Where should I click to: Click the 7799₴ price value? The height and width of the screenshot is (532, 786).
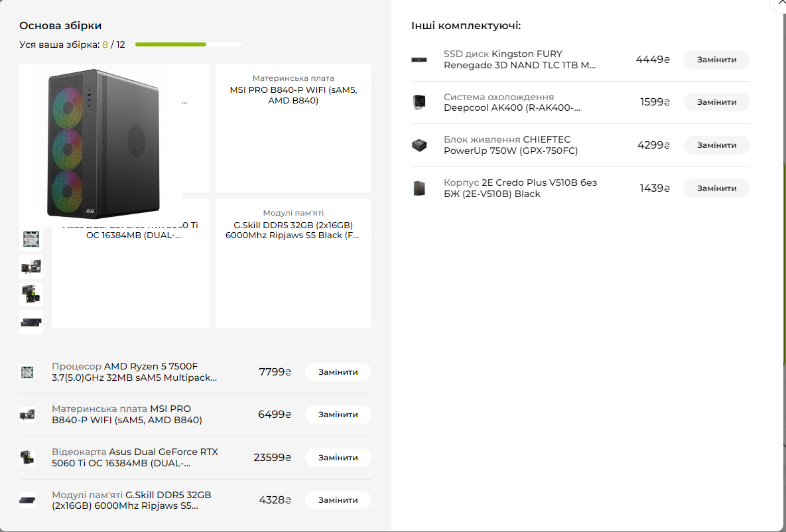(x=275, y=372)
